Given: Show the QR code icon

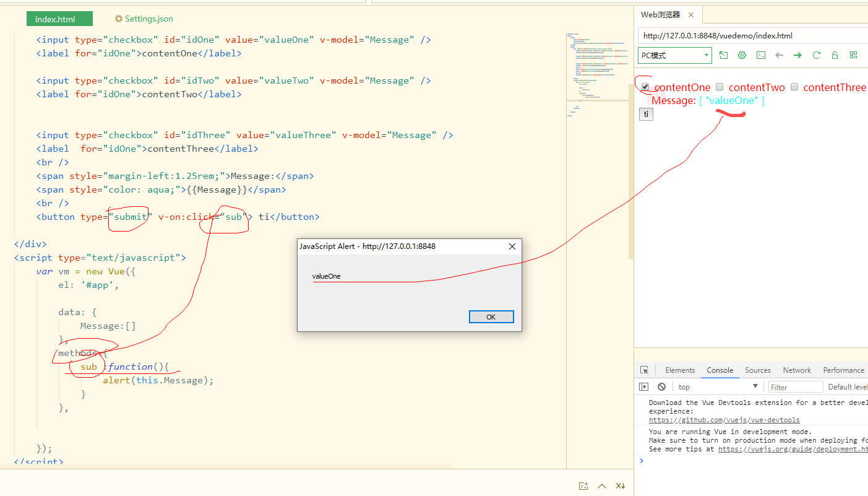Looking at the screenshot, I should 853,55.
